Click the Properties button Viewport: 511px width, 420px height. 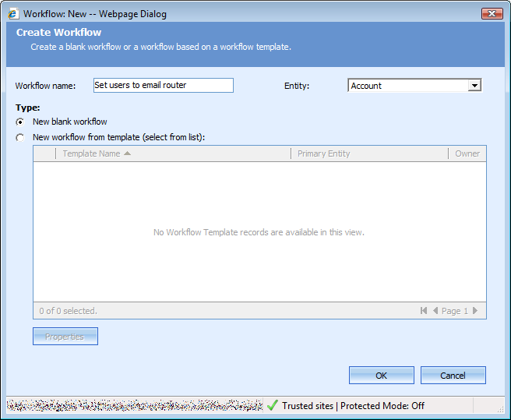(x=65, y=337)
